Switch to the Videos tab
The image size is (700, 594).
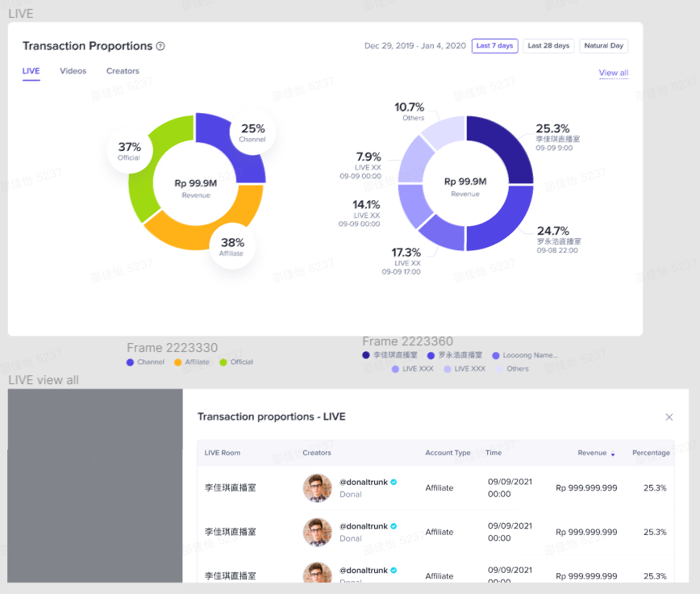[73, 71]
